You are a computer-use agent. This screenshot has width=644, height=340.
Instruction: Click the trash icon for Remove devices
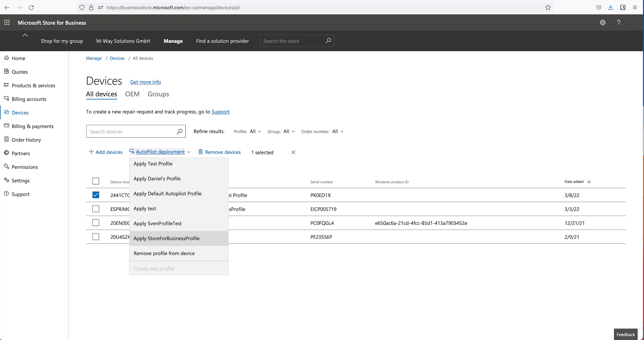point(201,152)
